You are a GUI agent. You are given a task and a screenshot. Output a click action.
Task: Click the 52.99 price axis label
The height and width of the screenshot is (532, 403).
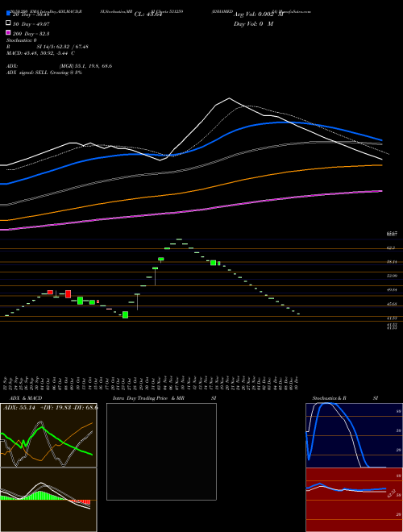pyautogui.click(x=392, y=276)
